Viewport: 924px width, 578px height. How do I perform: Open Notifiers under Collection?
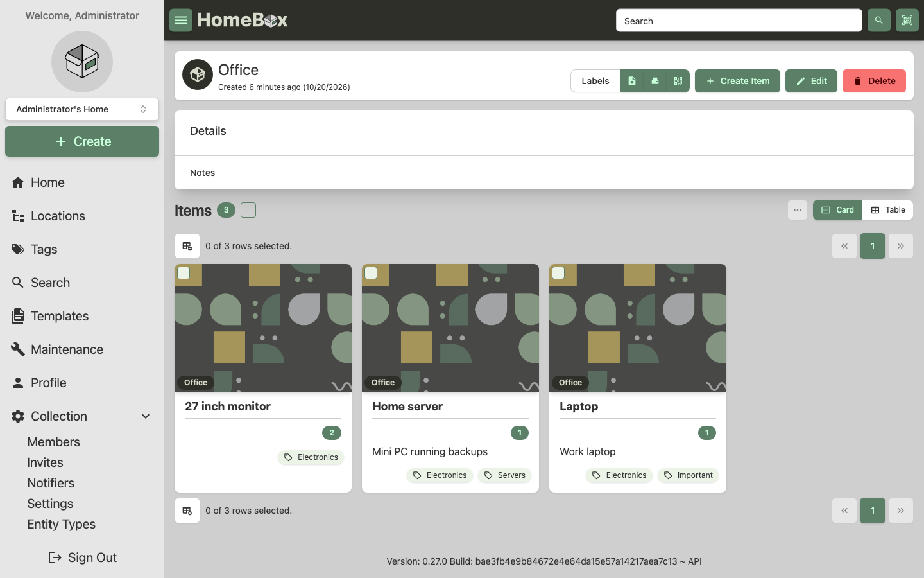(51, 483)
